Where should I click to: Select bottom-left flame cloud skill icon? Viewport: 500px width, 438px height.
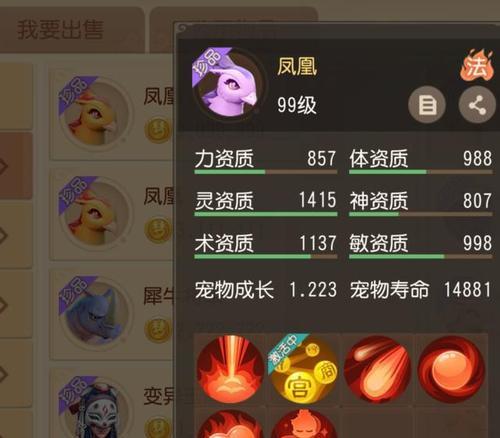(x=231, y=424)
